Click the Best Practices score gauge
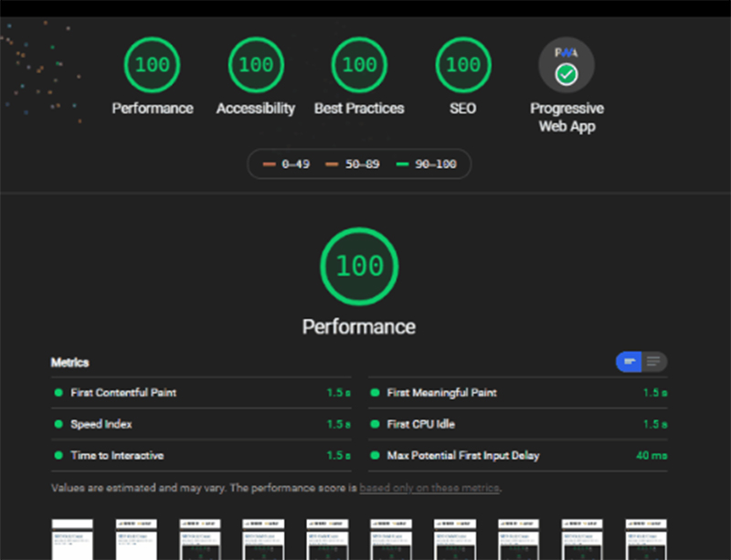The width and height of the screenshot is (731, 560). [x=359, y=65]
